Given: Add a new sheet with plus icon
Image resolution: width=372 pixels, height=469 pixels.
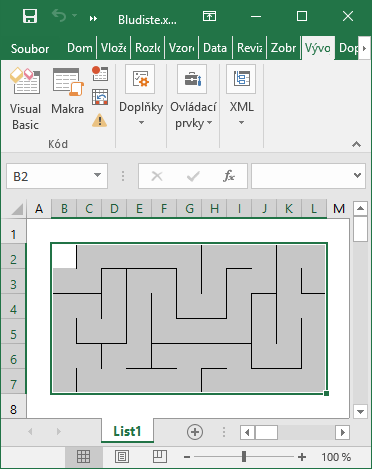Looking at the screenshot, I should coord(195,432).
